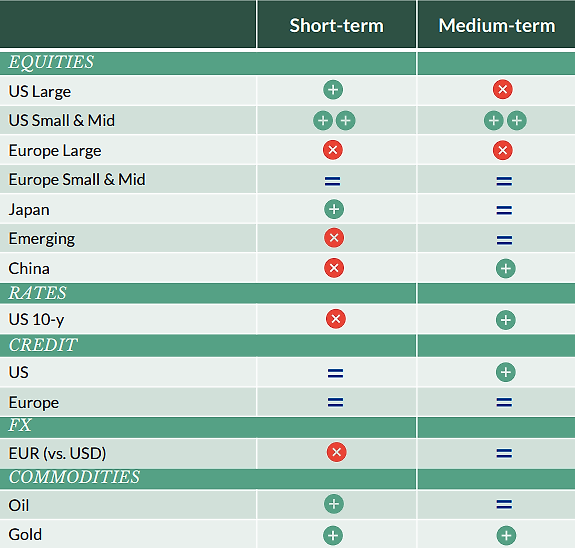Click the Short-term column header
Viewport: 575px width, 548px height.
[x=337, y=26]
